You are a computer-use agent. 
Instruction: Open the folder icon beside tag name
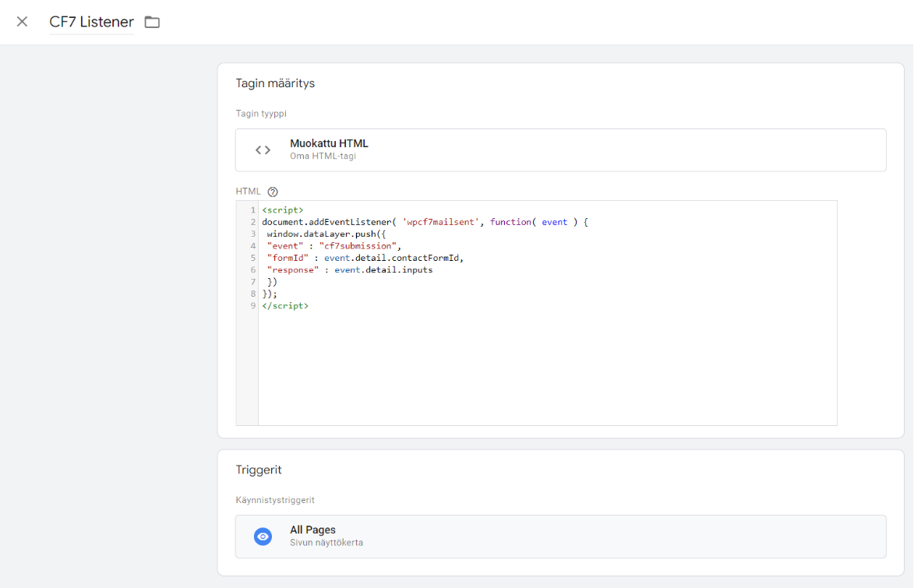[x=152, y=23]
